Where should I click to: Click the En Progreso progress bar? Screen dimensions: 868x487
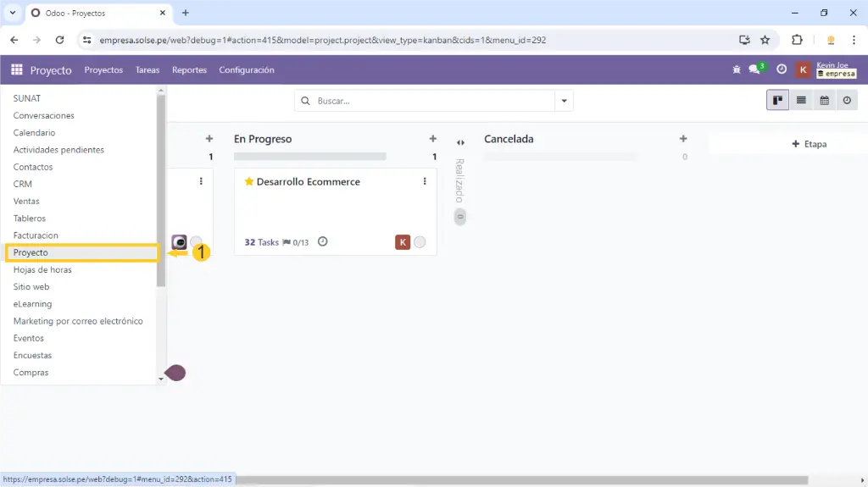[x=309, y=157]
